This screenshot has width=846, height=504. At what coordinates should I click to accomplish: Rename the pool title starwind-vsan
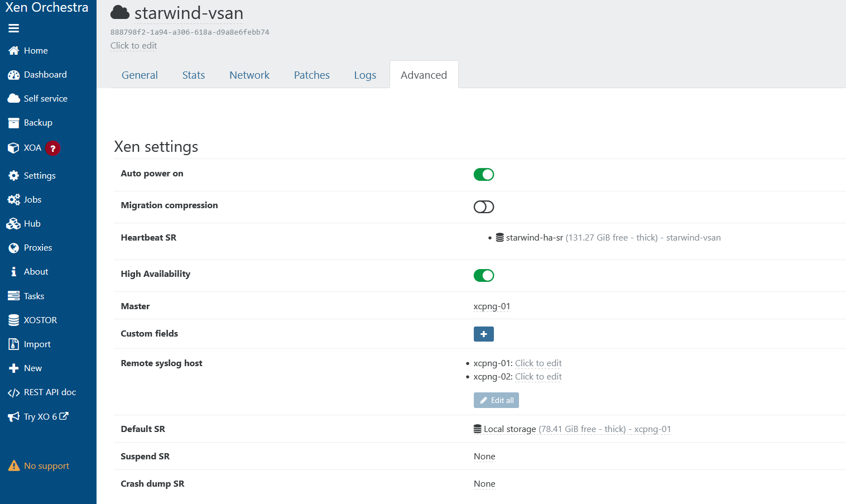(x=189, y=13)
